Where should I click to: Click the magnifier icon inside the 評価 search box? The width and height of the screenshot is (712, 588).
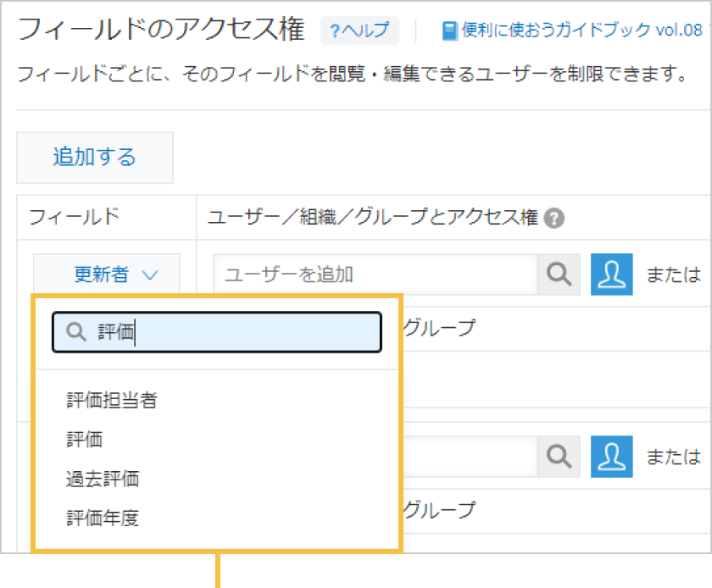tap(76, 331)
